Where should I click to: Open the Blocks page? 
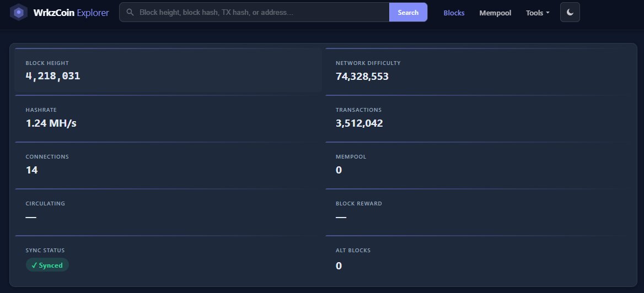(454, 13)
